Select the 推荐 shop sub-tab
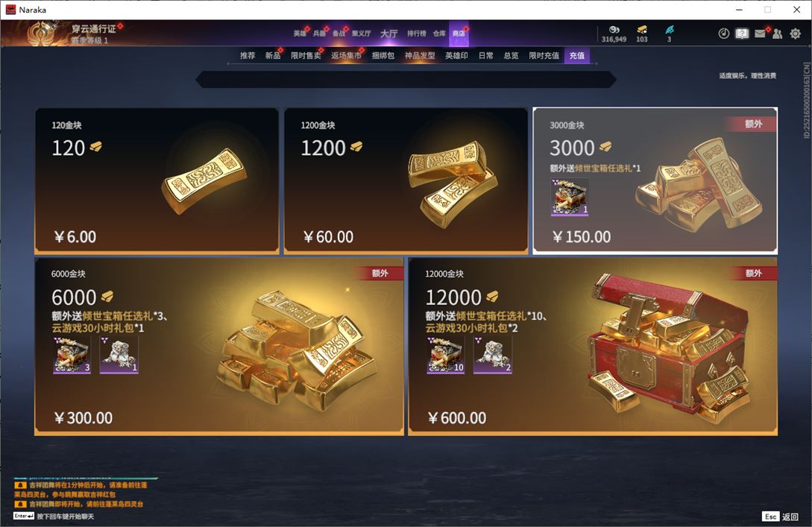This screenshot has width=812, height=527. [248, 55]
